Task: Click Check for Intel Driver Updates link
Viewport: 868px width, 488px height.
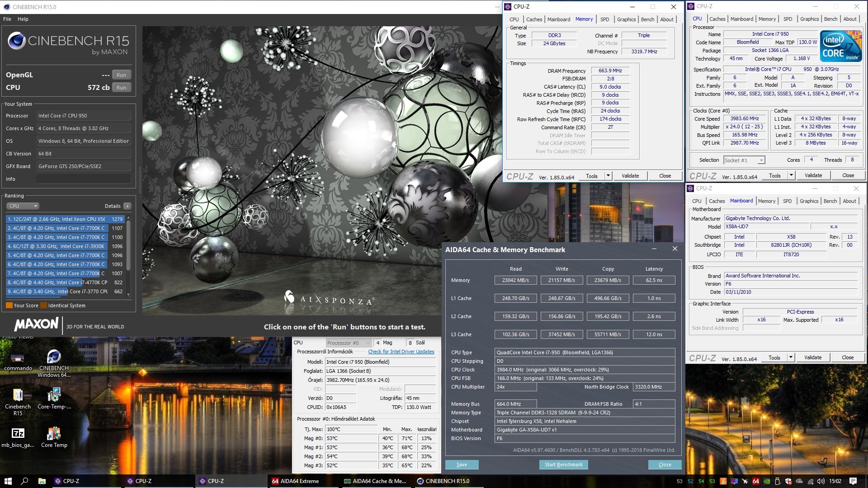Action: [x=401, y=352]
